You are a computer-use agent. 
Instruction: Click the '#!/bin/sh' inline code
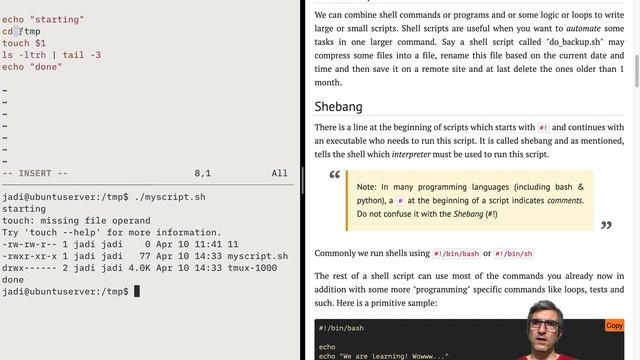point(514,253)
